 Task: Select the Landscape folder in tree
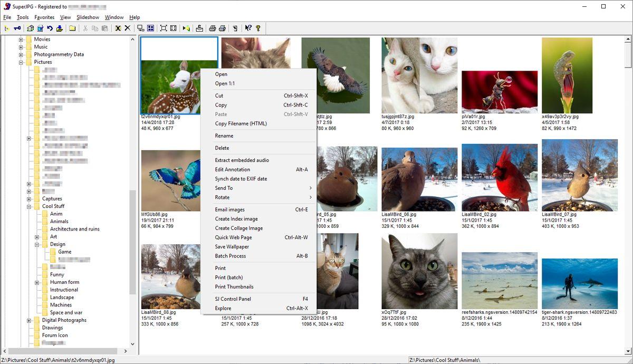(62, 298)
